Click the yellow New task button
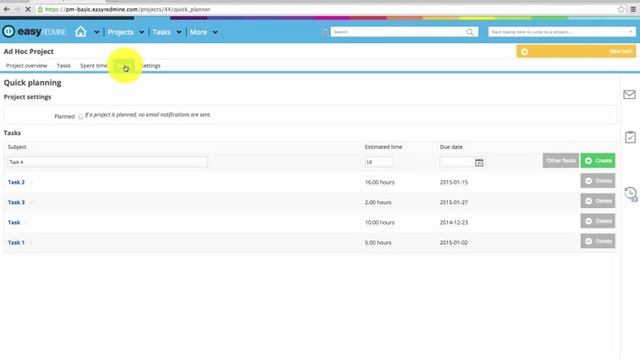 [x=576, y=51]
